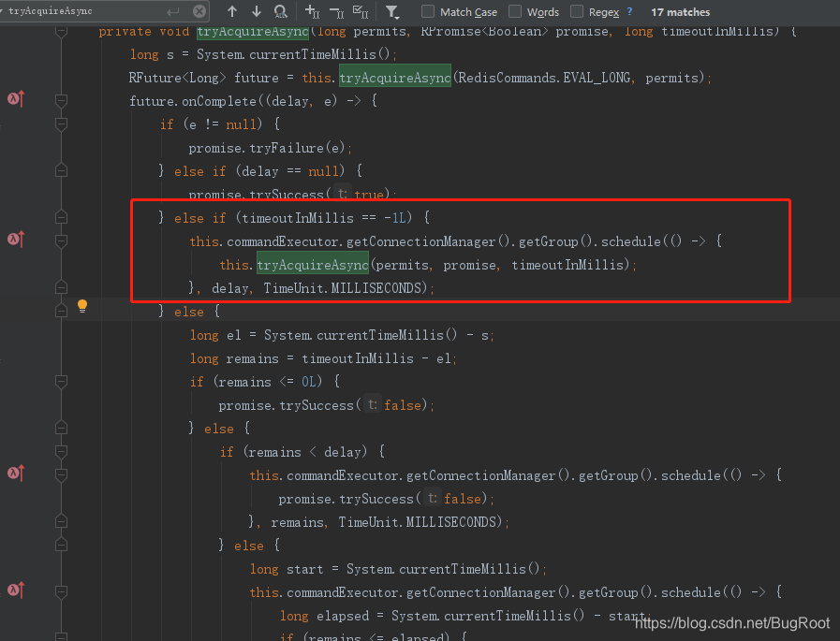Unselect the last occurrence
The height and width of the screenshot is (641, 840).
click(336, 11)
